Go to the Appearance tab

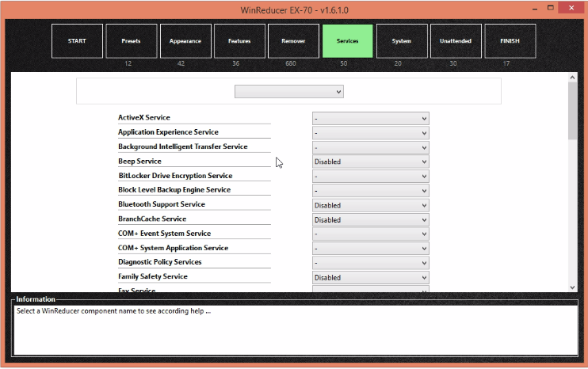185,41
